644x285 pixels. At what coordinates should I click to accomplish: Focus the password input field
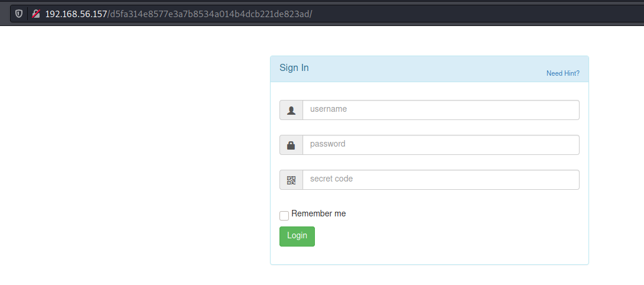tap(441, 145)
